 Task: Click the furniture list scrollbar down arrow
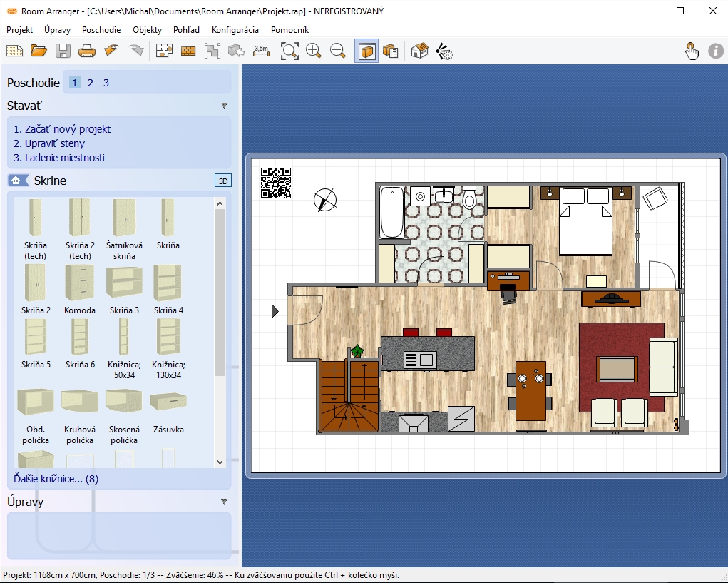tap(220, 462)
